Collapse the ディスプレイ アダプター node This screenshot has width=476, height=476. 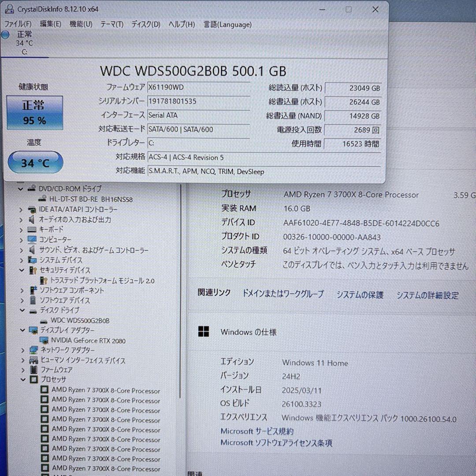point(22,330)
